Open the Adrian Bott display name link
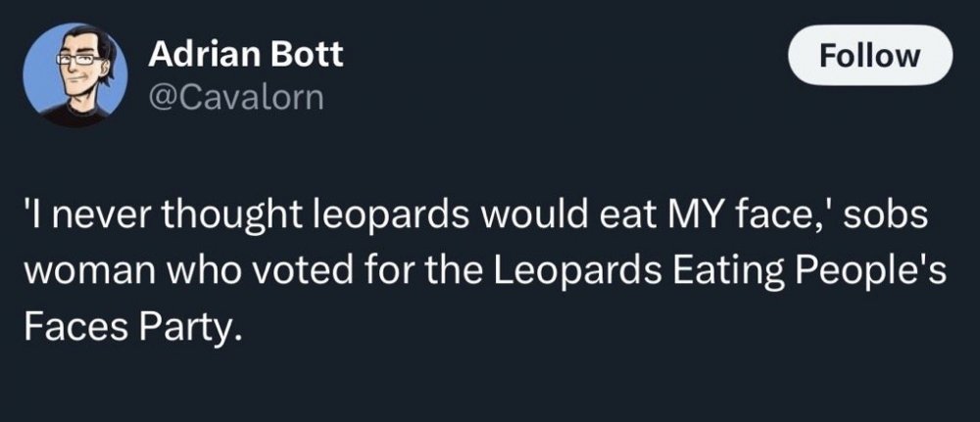 [246, 54]
